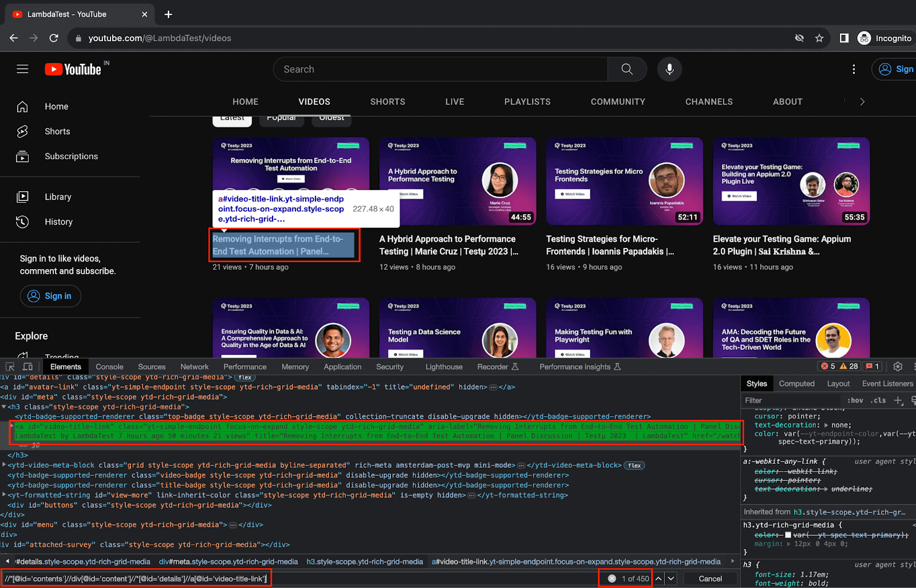The image size is (916, 588).
Task: Reload the page
Action: (x=54, y=38)
